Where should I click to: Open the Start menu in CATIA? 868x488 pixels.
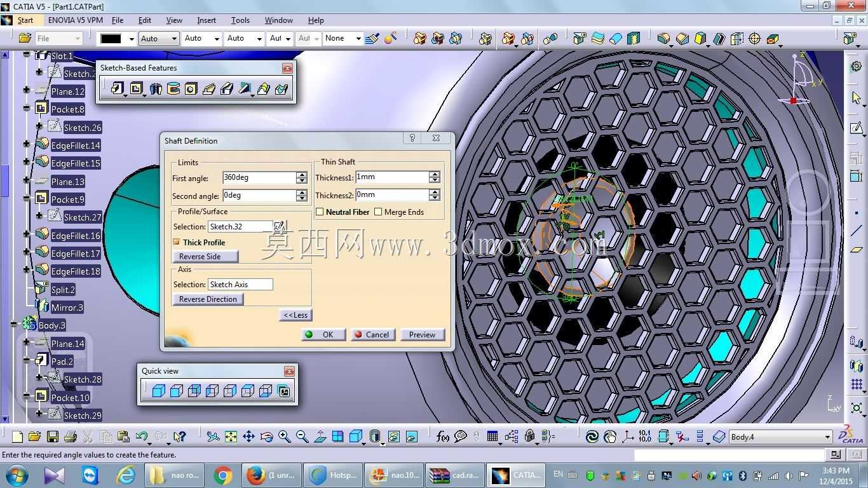pos(25,20)
